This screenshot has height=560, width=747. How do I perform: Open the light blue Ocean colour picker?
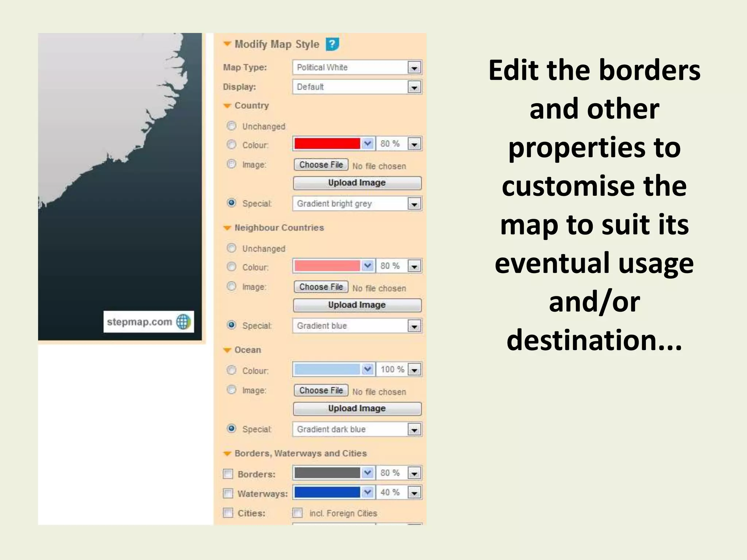[333, 369]
